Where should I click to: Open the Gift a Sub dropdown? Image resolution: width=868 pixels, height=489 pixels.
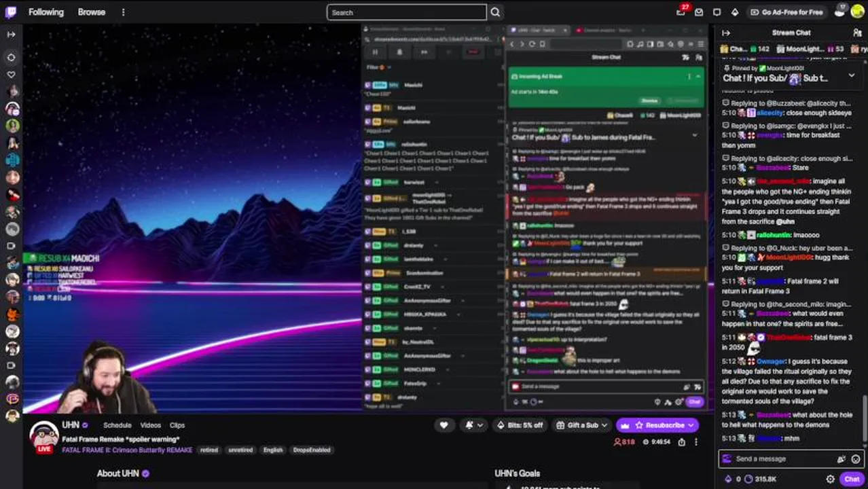(x=582, y=425)
